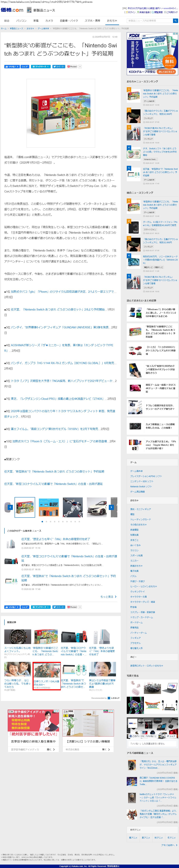Click Switch box thumbnail in carousel
179x868 pixels.
24,507
